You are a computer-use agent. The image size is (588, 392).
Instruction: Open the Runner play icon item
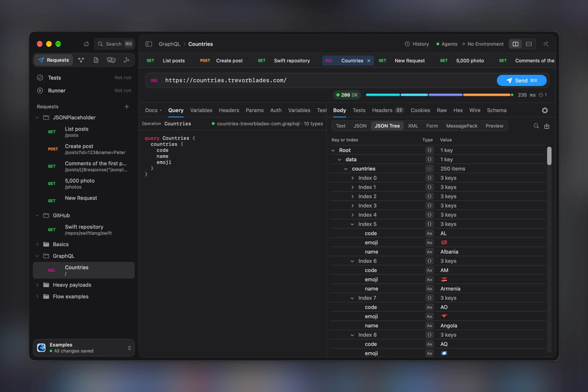84,91
